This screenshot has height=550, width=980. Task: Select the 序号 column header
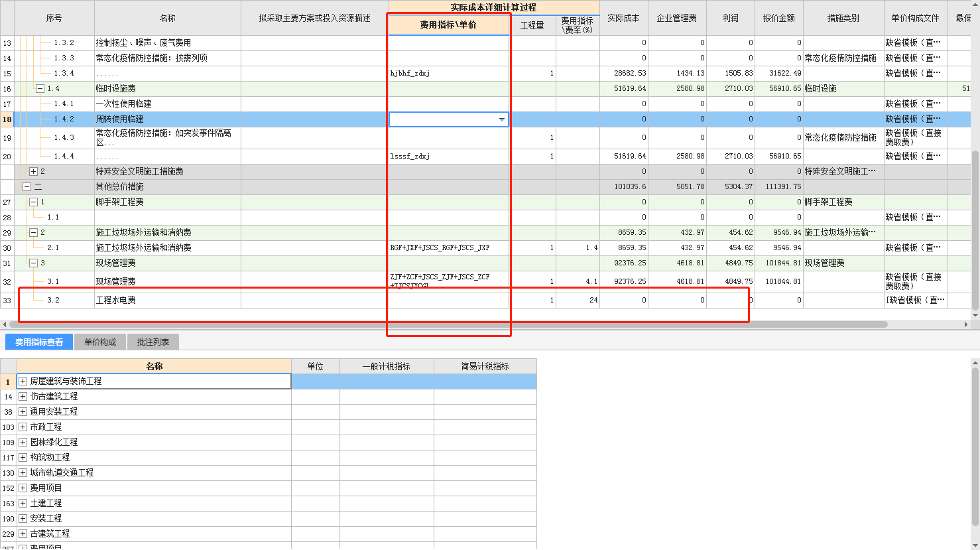tap(54, 18)
